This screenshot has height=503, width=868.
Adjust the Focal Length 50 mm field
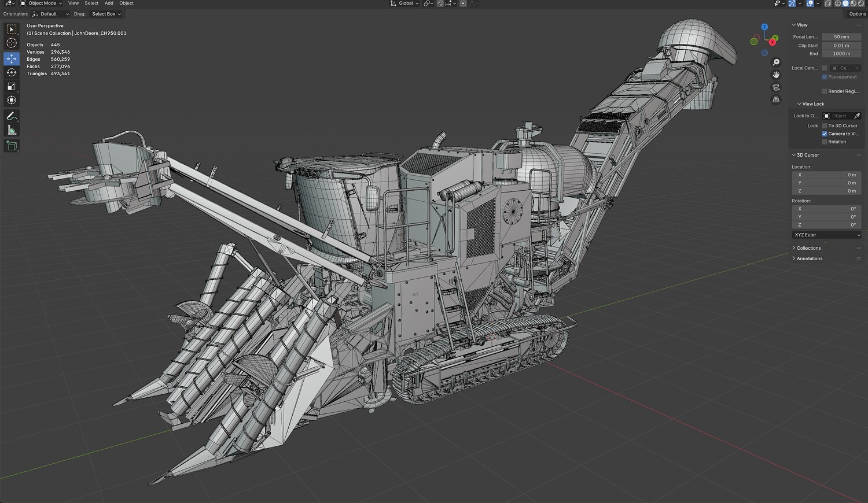[841, 37]
